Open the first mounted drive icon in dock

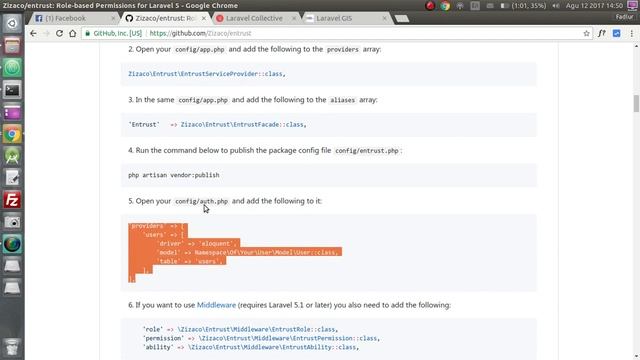coord(12,266)
